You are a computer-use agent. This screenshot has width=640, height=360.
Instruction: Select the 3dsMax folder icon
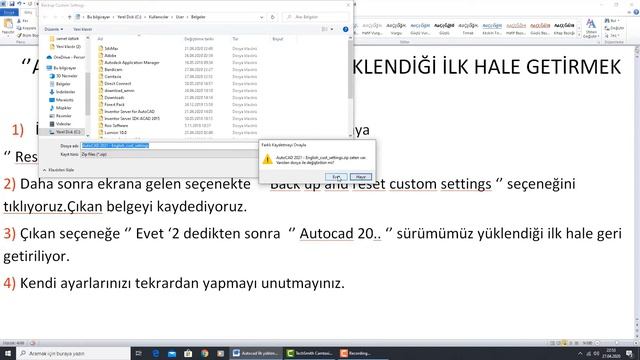(x=101, y=48)
